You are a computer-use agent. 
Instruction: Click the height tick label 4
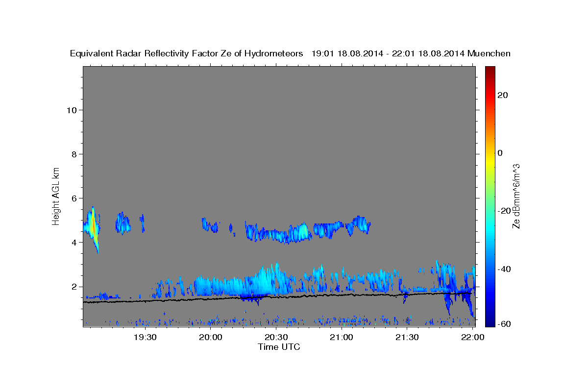coord(73,243)
